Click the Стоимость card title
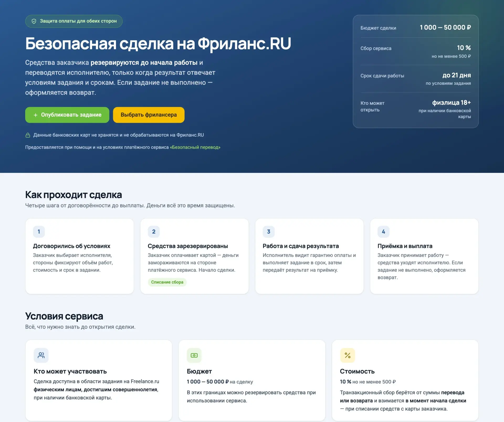The height and width of the screenshot is (422, 504). pyautogui.click(x=357, y=371)
